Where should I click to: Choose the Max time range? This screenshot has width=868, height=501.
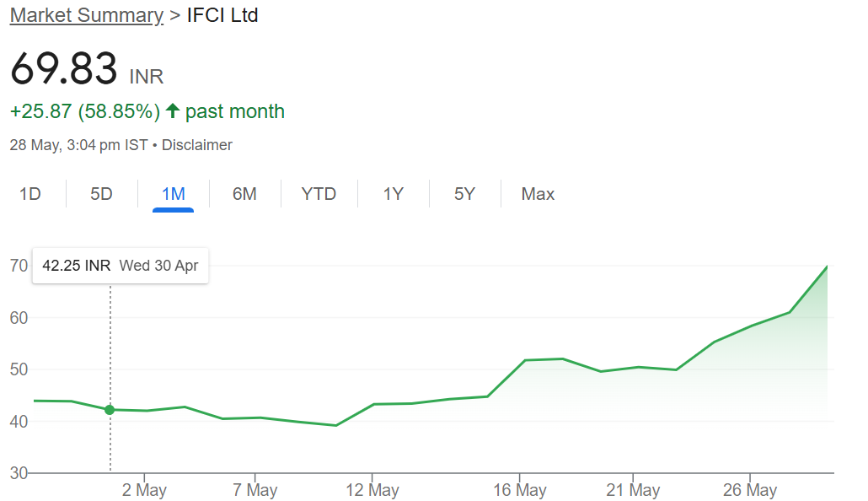point(538,194)
